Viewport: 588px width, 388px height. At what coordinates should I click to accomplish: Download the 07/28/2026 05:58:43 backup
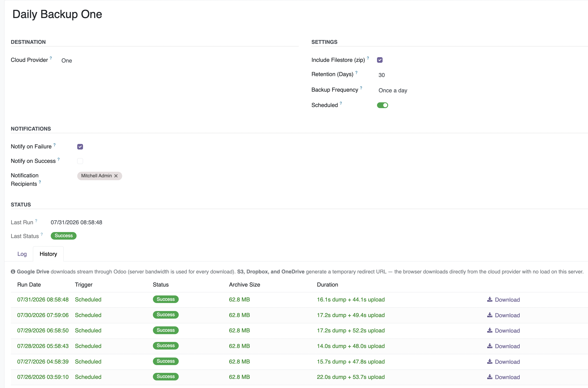pyautogui.click(x=503, y=346)
